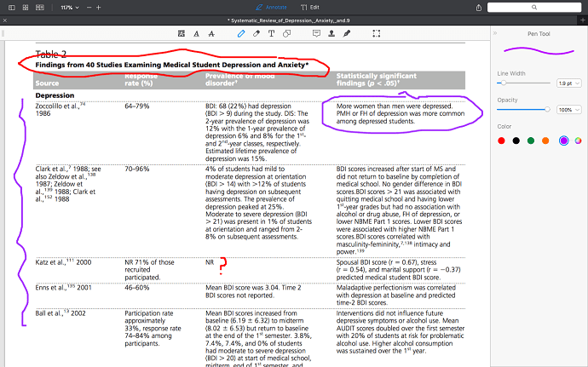Adjust the Opacity slider
This screenshot has height=367, width=588.
(523, 110)
